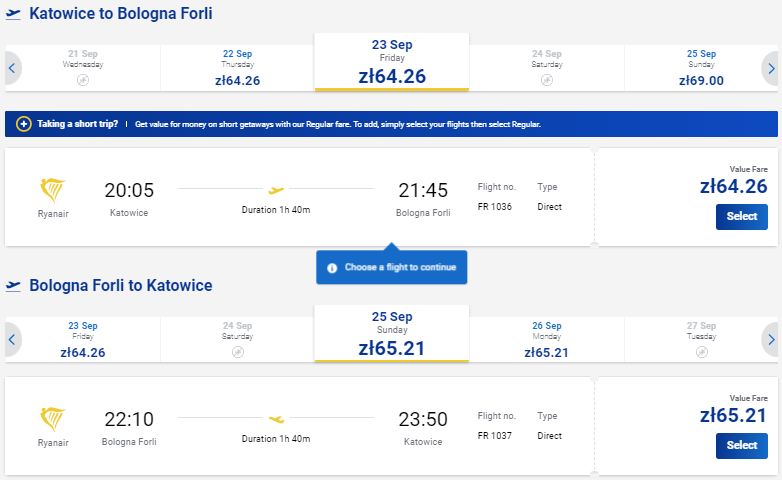The height and width of the screenshot is (480, 782).
Task: Click the Ryanair logo on flight FR 1036
Action: tap(53, 190)
